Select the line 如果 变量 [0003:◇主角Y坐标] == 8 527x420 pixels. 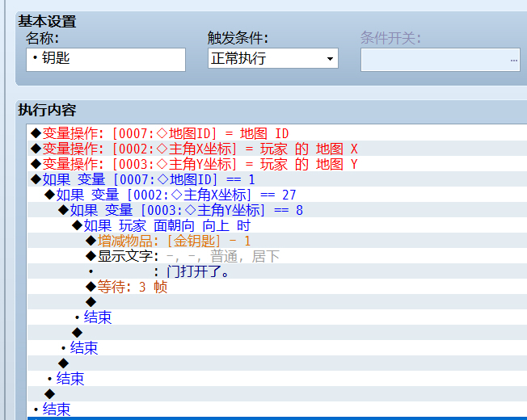click(277, 210)
